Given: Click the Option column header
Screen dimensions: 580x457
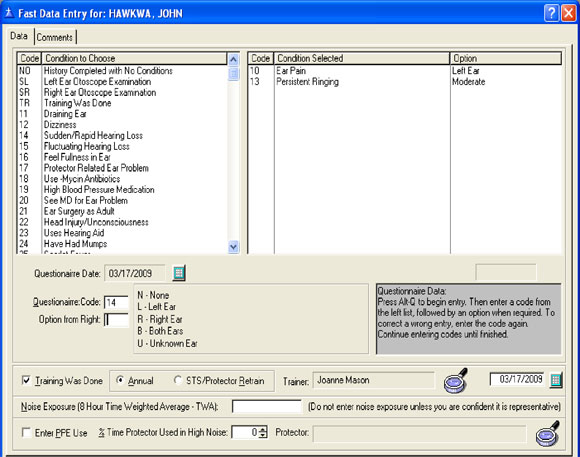Looking at the screenshot, I should tap(506, 58).
